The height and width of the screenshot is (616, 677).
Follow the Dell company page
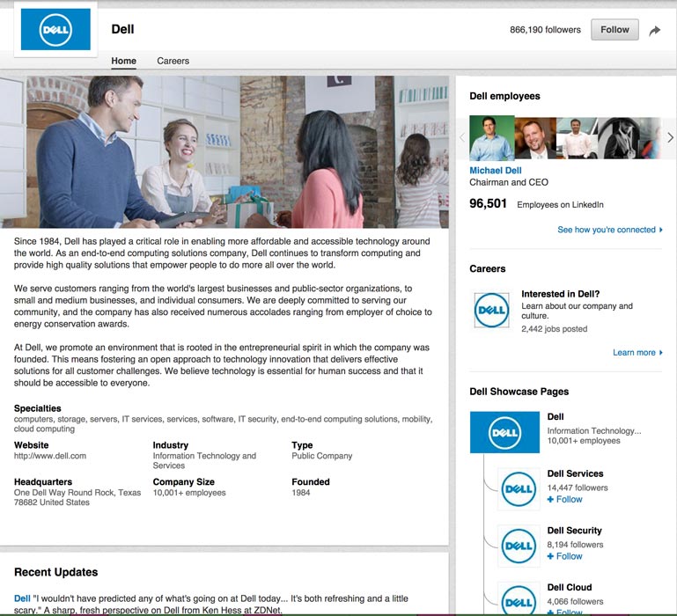614,29
